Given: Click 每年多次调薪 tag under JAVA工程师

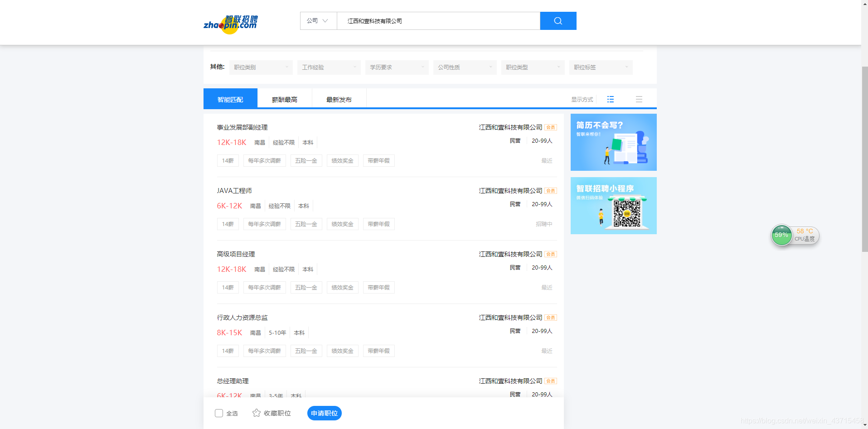Looking at the screenshot, I should pos(265,224).
